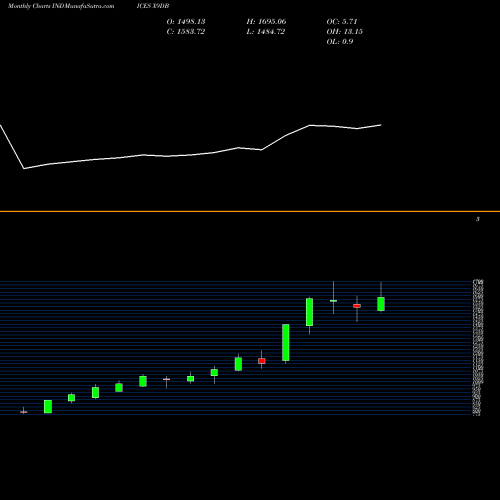Click the price axis labels at the right edge of the grid
The height and width of the screenshot is (500, 500).
pyautogui.click(x=478, y=348)
